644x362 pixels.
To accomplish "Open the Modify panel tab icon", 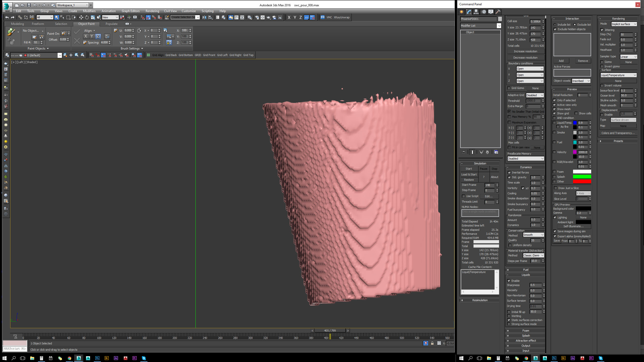I will pos(469,12).
